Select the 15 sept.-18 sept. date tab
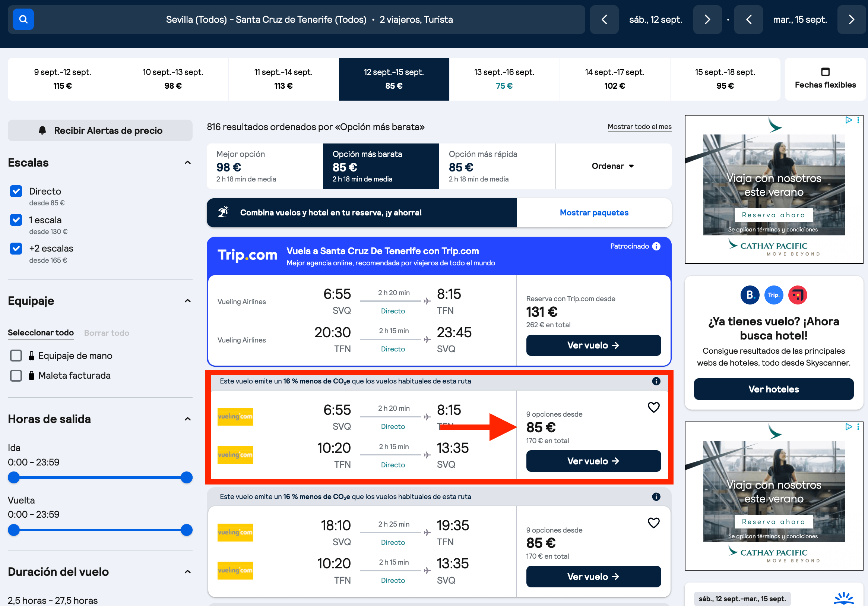This screenshot has width=868, height=606. 725,79
